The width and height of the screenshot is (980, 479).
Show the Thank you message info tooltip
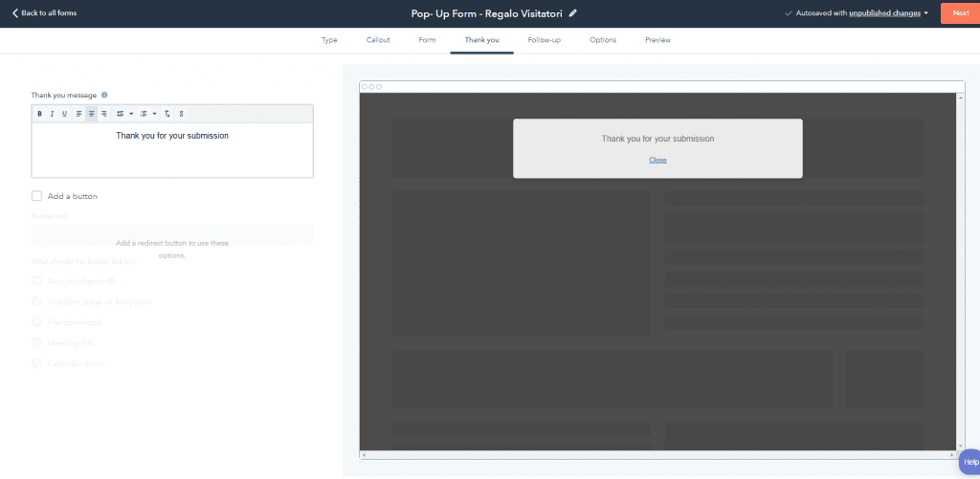tap(104, 95)
